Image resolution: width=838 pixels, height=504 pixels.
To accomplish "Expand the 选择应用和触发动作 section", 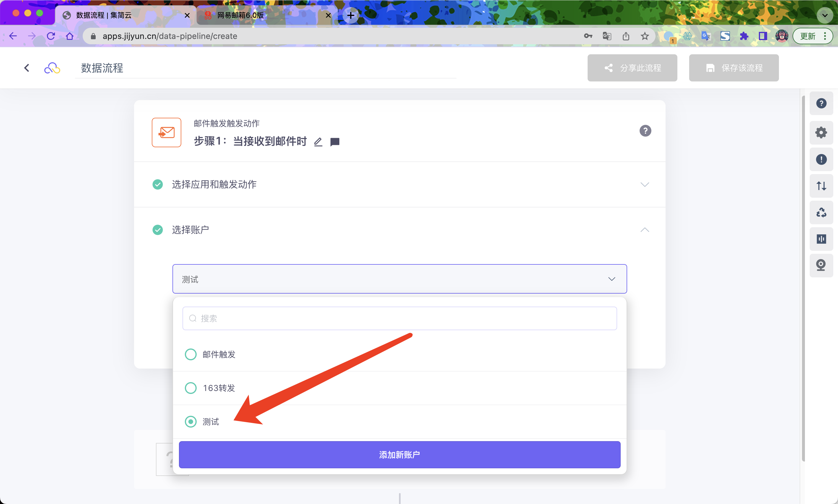I will (644, 184).
